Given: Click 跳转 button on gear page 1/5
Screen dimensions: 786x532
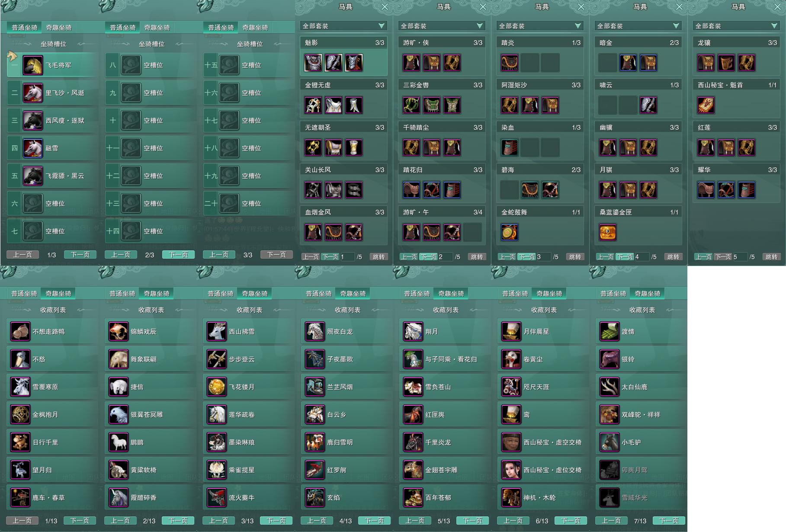Looking at the screenshot, I should point(379,257).
